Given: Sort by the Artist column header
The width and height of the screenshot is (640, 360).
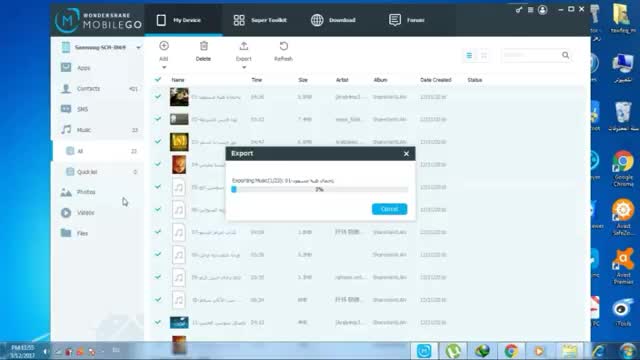Looking at the screenshot, I should tap(342, 80).
